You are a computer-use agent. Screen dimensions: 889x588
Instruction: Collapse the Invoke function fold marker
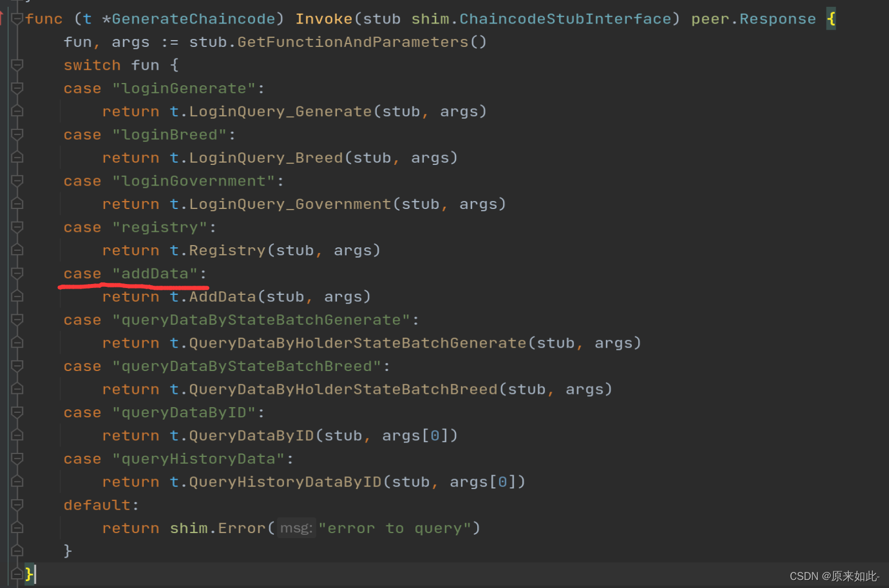(17, 19)
